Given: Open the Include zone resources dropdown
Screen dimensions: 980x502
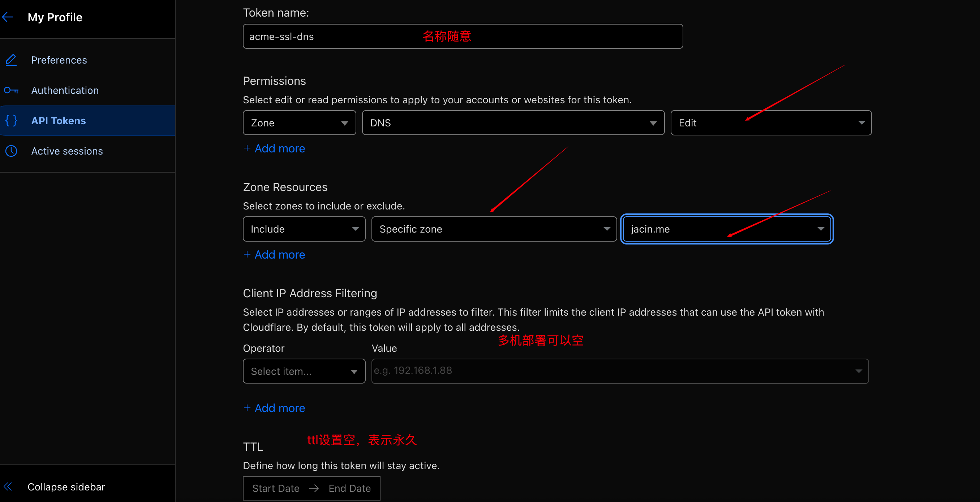Looking at the screenshot, I should [x=304, y=229].
